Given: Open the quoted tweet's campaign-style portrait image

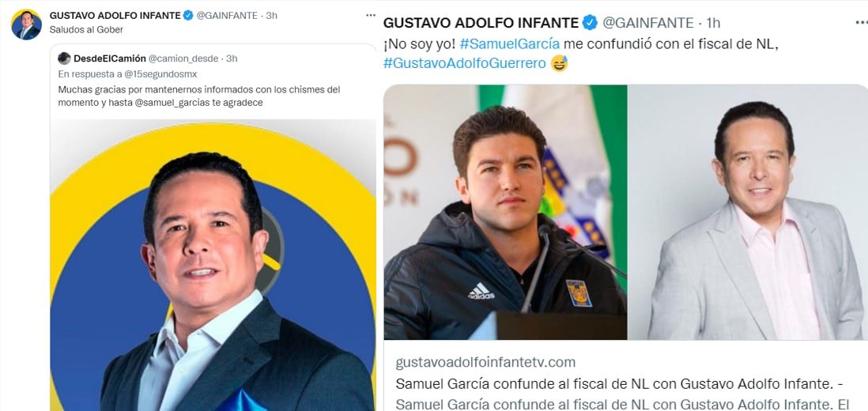Looking at the screenshot, I should pos(213,265).
